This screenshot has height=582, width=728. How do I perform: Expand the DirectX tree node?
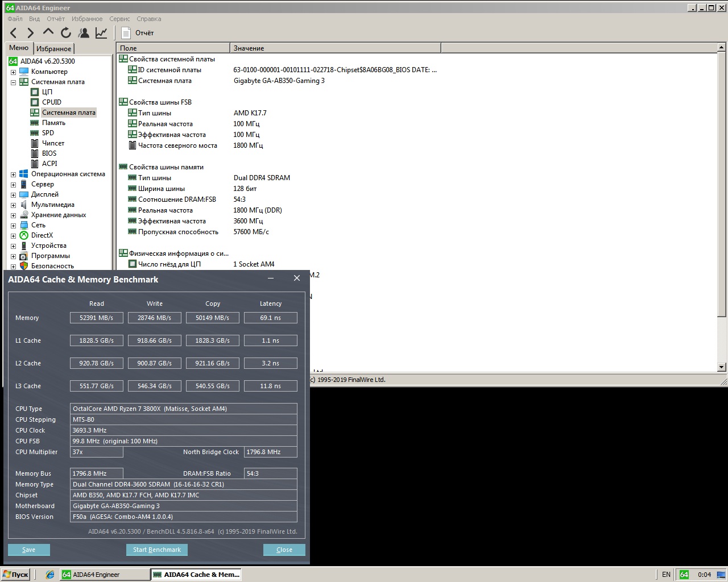pyautogui.click(x=13, y=236)
